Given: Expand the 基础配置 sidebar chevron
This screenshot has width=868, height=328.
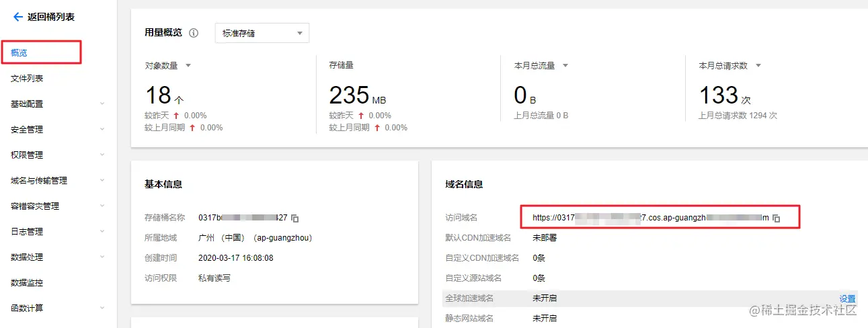Looking at the screenshot, I should click(x=102, y=104).
